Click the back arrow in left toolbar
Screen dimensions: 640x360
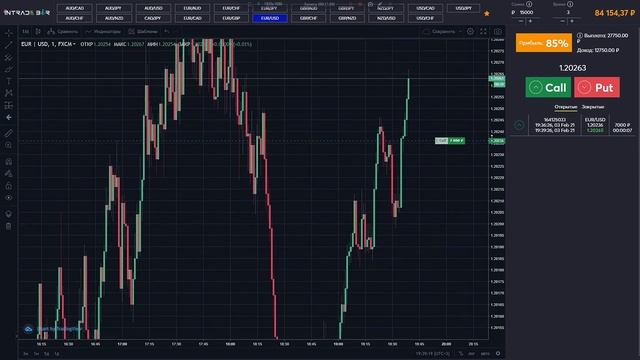coord(9,117)
